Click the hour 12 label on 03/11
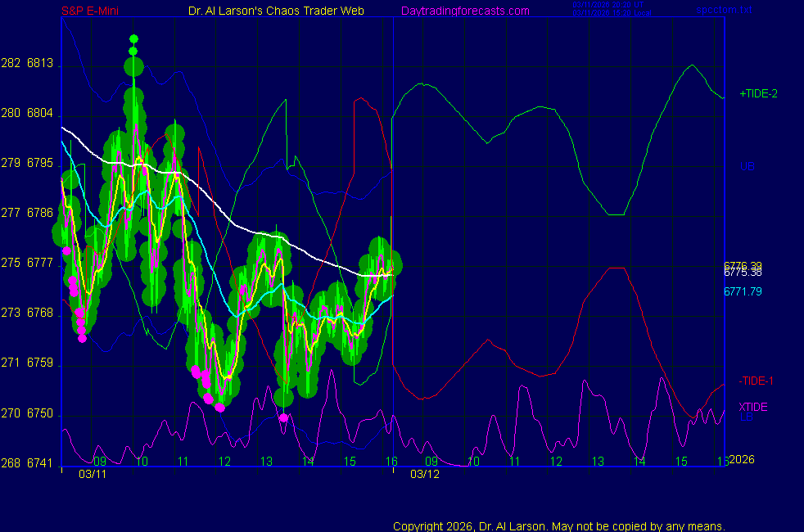This screenshot has height=532, width=804. coord(224,462)
